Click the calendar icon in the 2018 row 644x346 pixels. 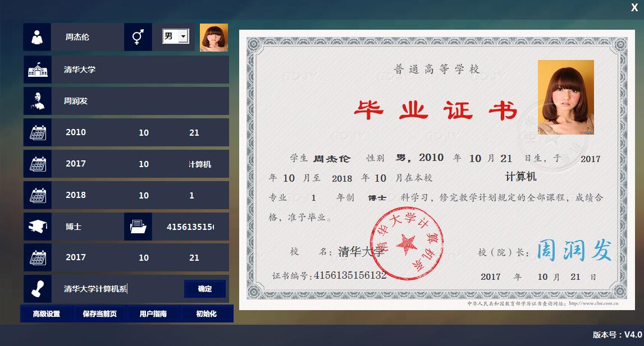tap(38, 195)
